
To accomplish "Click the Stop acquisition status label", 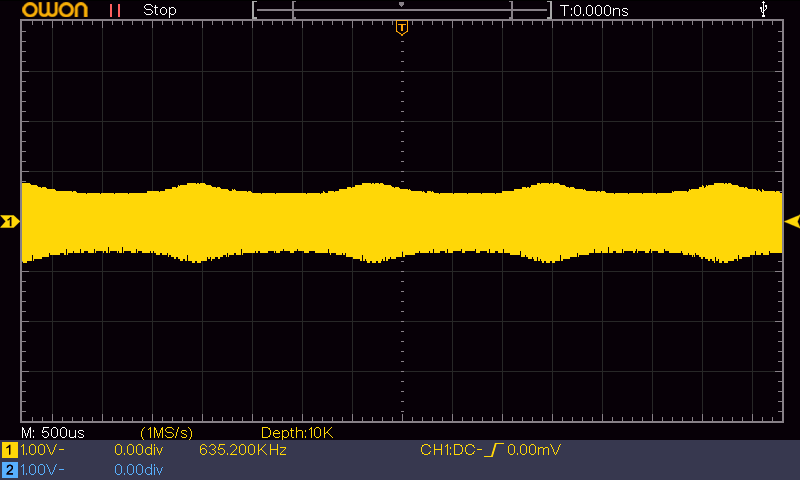I will [x=160, y=10].
